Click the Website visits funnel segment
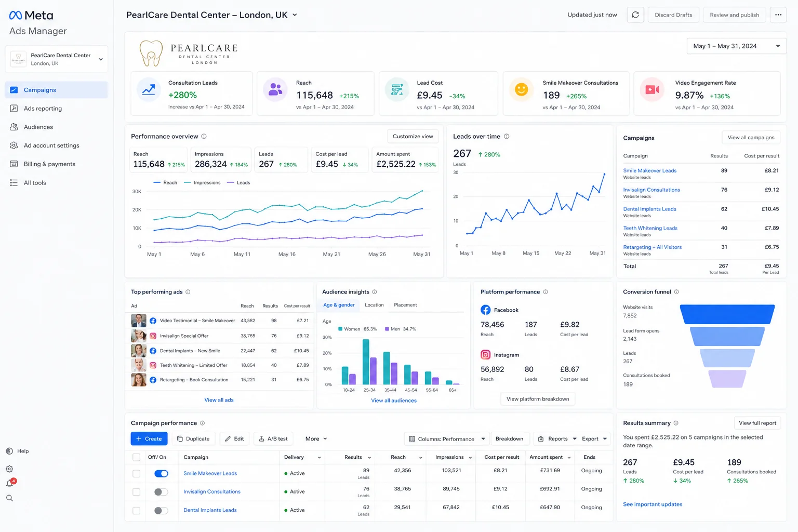The height and width of the screenshot is (532, 798). (x=727, y=314)
